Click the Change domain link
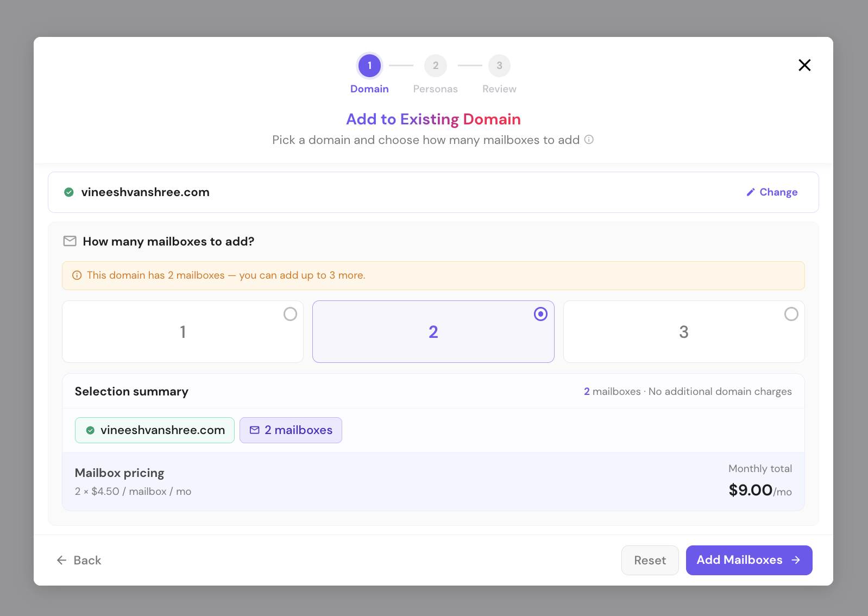The image size is (868, 616). coord(772,192)
